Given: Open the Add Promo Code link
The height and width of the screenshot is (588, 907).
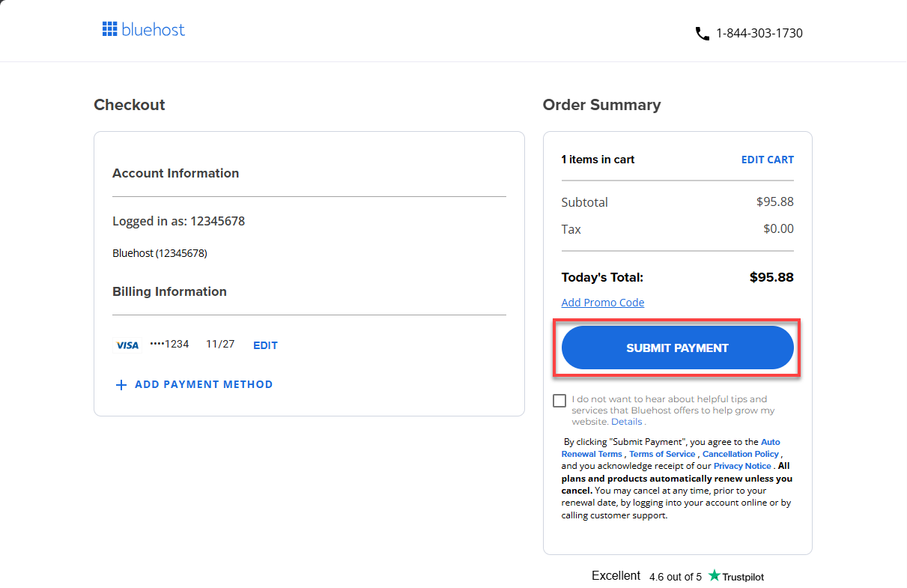Looking at the screenshot, I should click(x=602, y=302).
